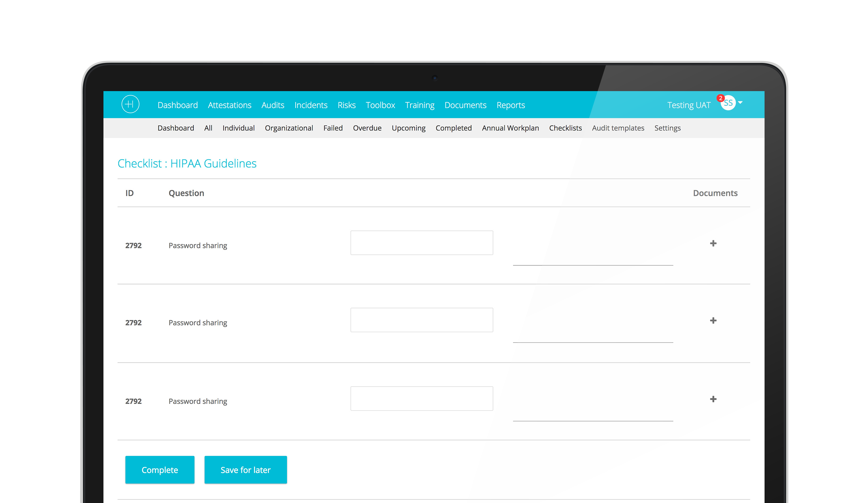The width and height of the screenshot is (868, 503).
Task: Open the Toolbox navigation item
Action: tap(380, 105)
